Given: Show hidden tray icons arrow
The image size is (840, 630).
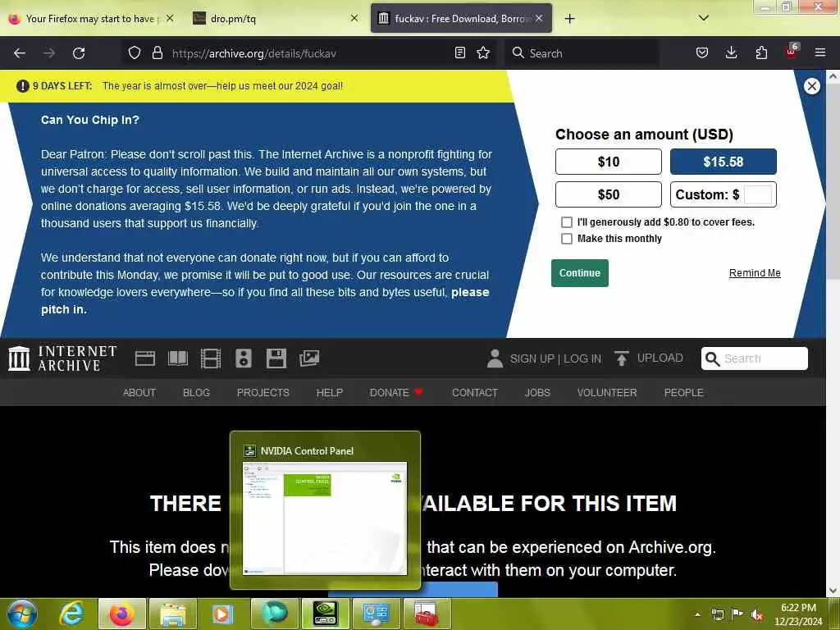Looking at the screenshot, I should coord(697,614).
